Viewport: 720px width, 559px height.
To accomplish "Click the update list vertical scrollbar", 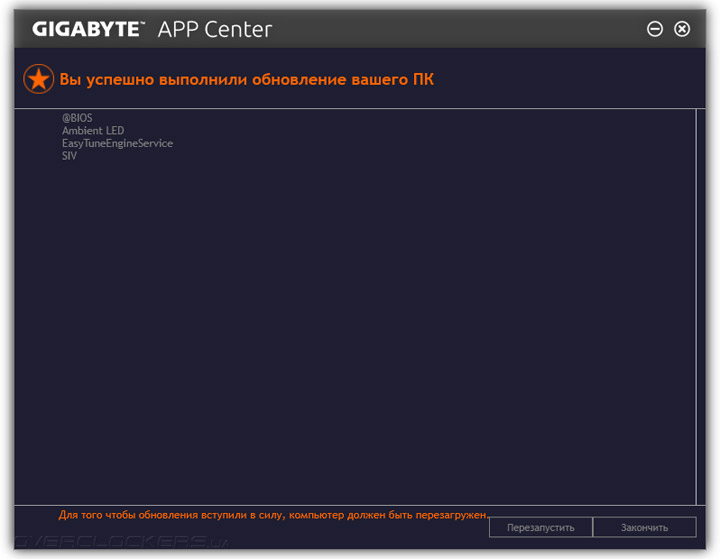I will coord(700,307).
